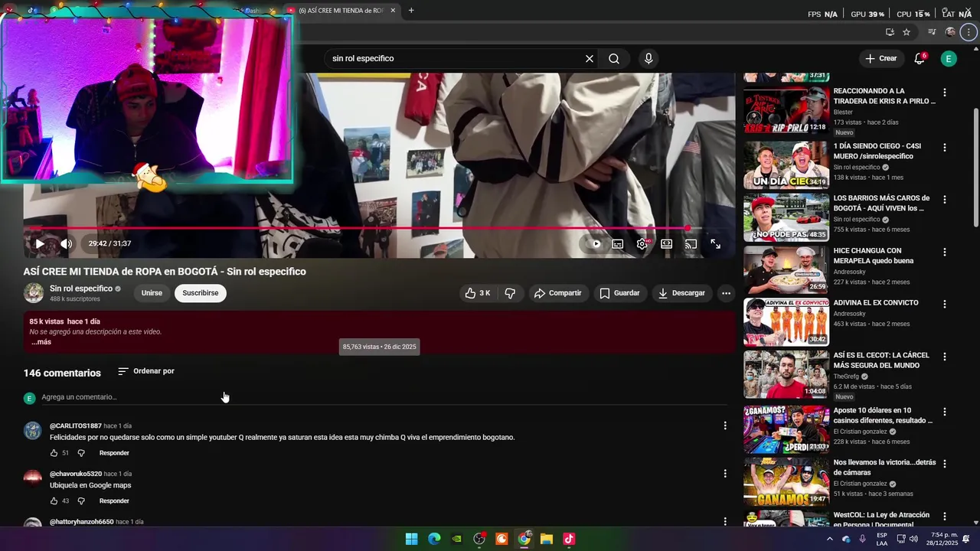
Task: Open options for REACCIONANDO A LA TIRADERA video
Action: click(945, 93)
